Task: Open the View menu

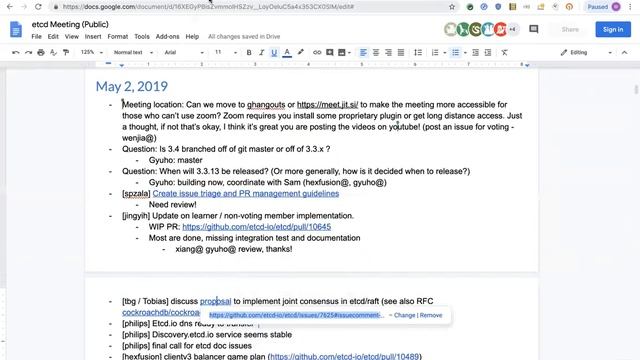Action: tap(71, 36)
